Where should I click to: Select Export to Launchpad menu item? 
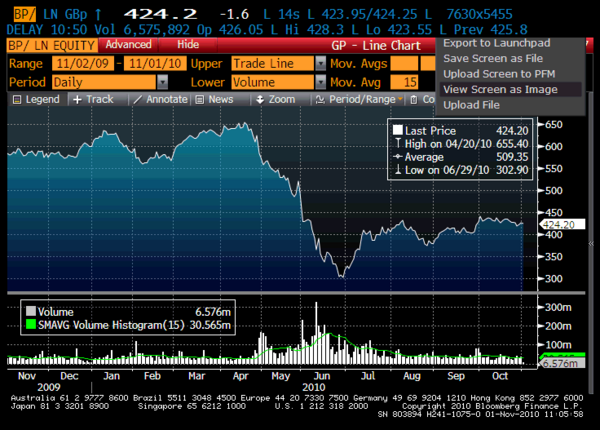click(497, 43)
